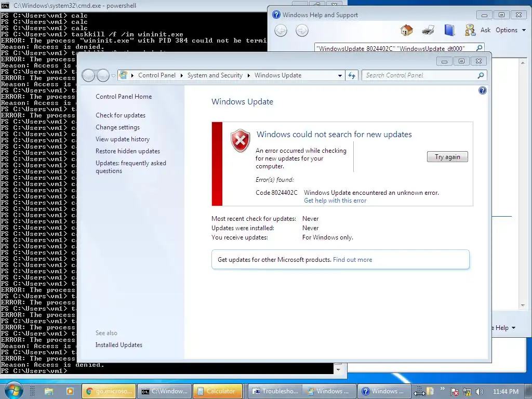The height and width of the screenshot is (399, 532).
Task: Open Windows Media Player from taskbar
Action: [70, 391]
